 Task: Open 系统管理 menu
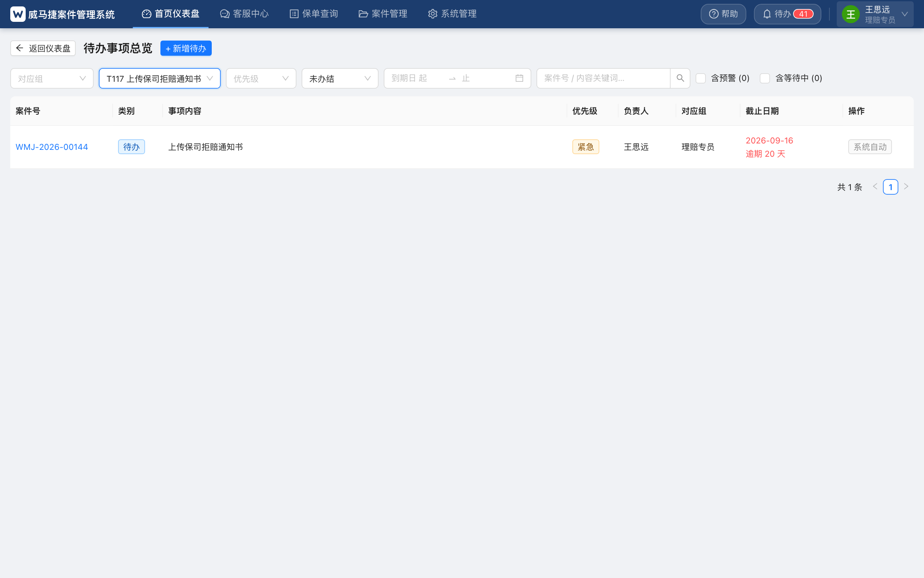(452, 14)
